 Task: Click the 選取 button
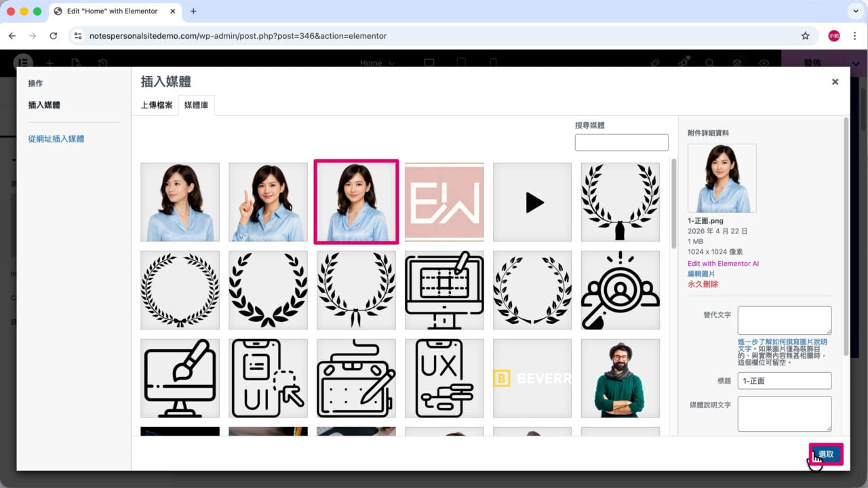(x=826, y=454)
